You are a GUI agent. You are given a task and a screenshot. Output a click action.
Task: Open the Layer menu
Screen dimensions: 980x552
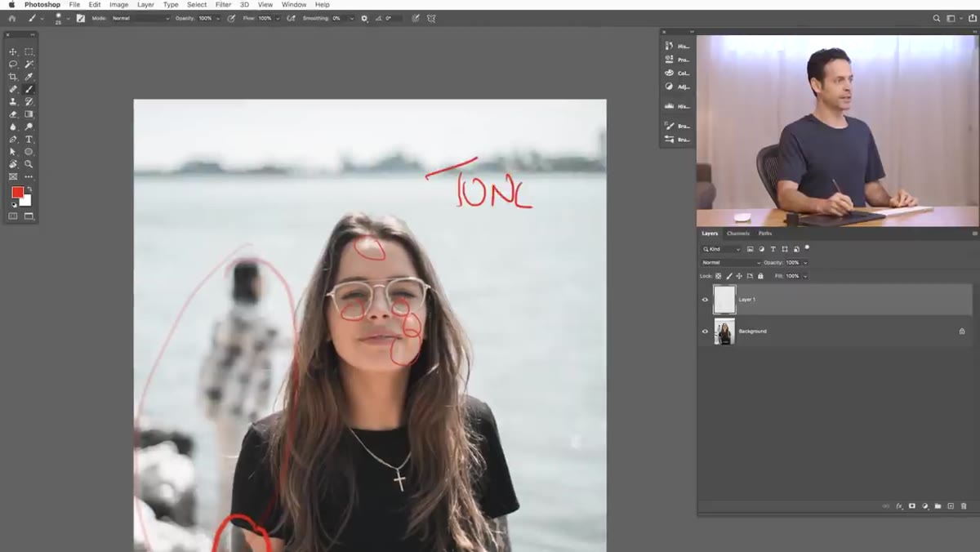coord(145,5)
